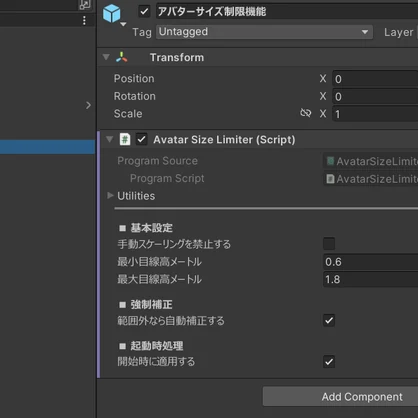
Task: Open the left panel three-dot menu
Action: coord(84,20)
